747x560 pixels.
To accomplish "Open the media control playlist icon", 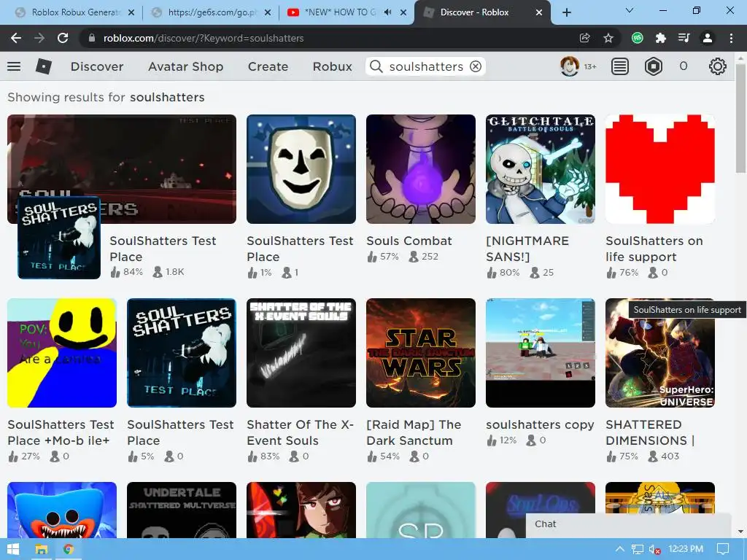I will 684,38.
